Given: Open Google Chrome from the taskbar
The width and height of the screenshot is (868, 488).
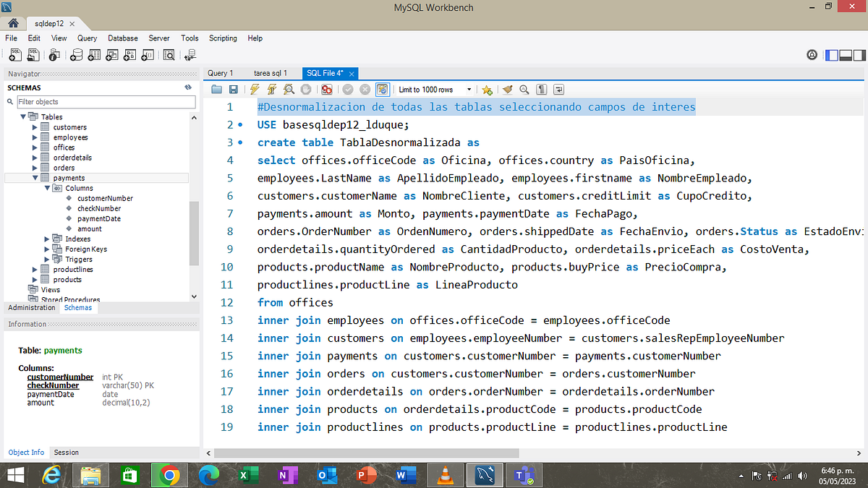Looking at the screenshot, I should (170, 475).
